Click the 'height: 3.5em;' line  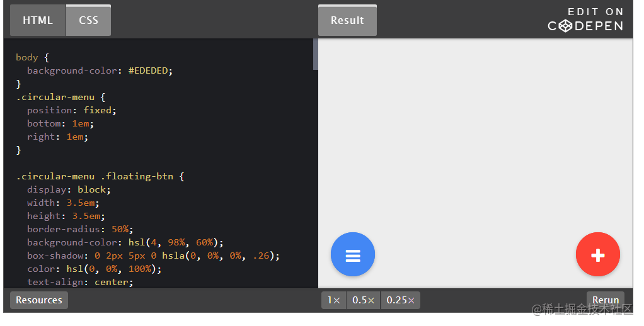coord(66,216)
